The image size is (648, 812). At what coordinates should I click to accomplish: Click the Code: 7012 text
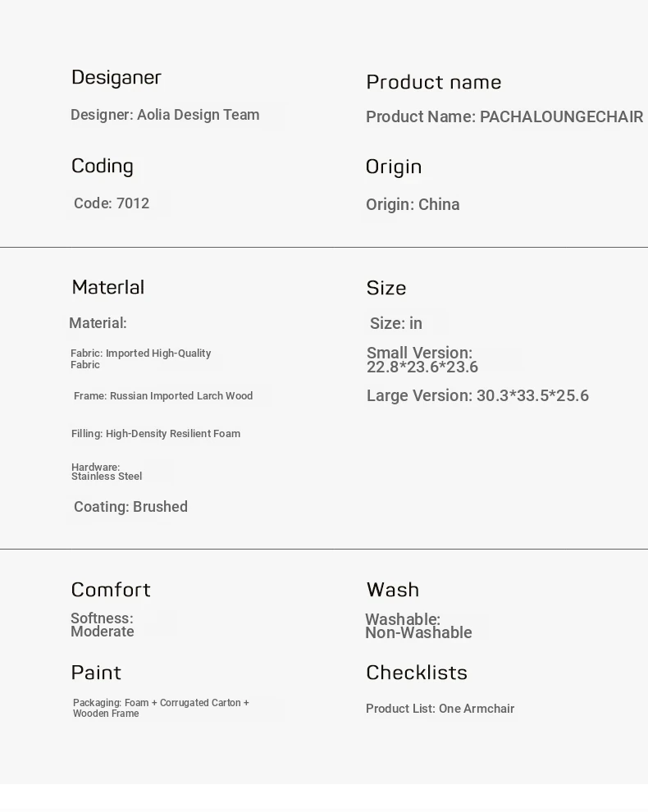(x=112, y=203)
